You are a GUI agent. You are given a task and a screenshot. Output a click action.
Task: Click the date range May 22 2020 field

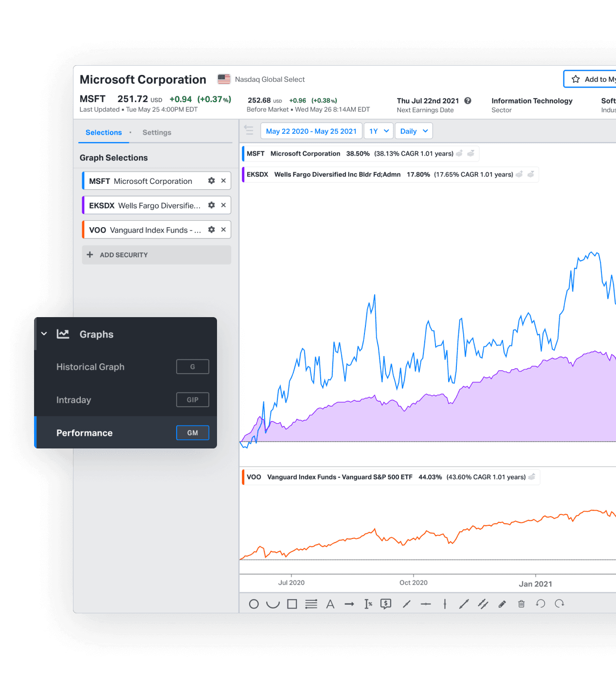tap(311, 131)
